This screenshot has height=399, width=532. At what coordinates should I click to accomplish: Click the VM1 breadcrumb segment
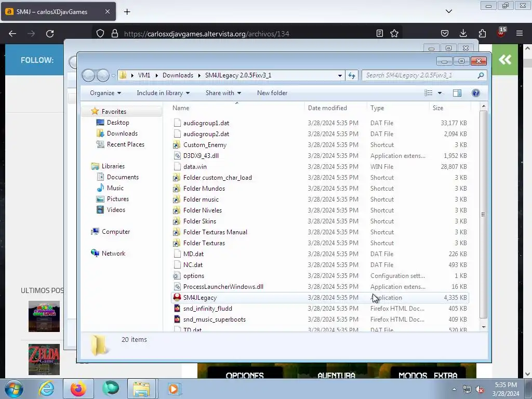coord(144,75)
